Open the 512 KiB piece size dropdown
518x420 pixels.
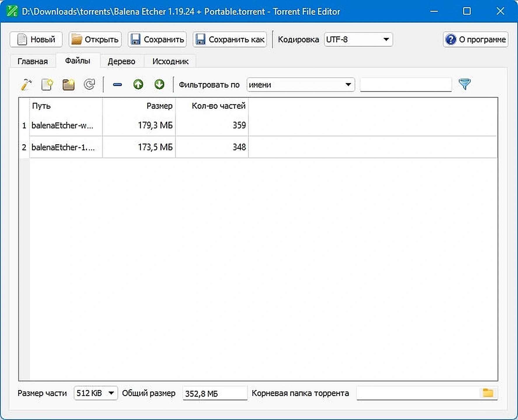(96, 393)
